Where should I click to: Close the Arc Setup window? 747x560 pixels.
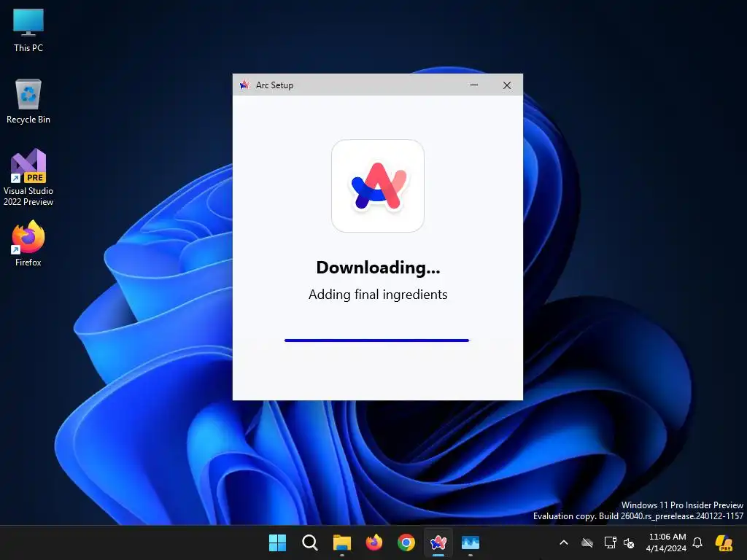pyautogui.click(x=507, y=85)
